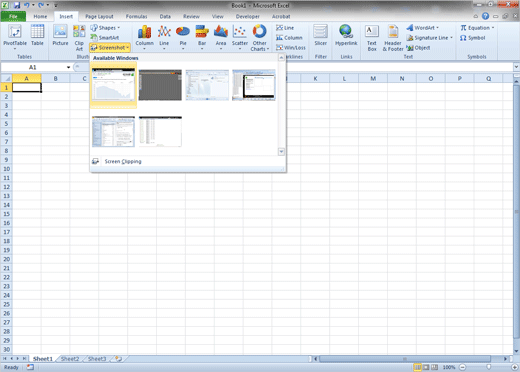Undo last action in Quick Access
520x372 pixels.
click(x=27, y=5)
